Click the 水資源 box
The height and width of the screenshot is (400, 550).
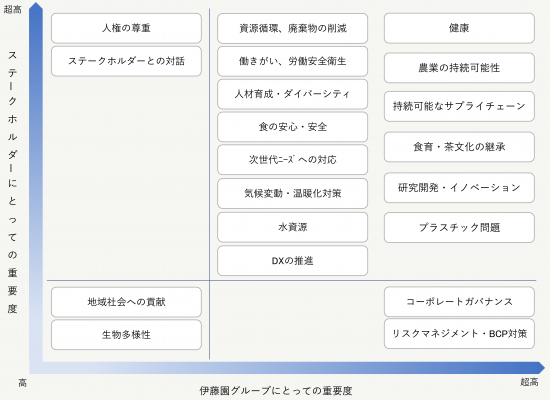[x=293, y=227]
